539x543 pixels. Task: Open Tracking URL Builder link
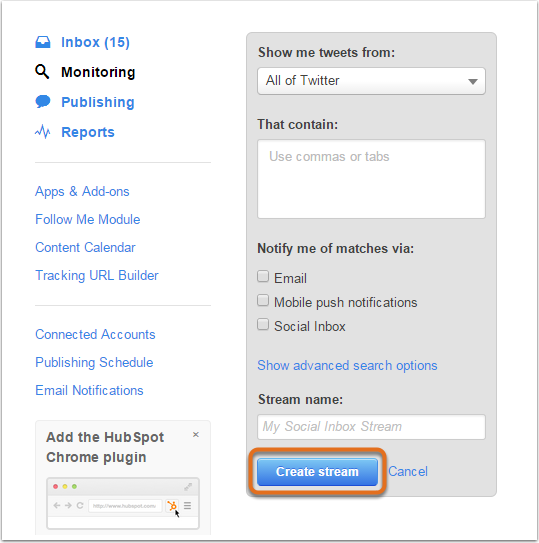pos(97,276)
